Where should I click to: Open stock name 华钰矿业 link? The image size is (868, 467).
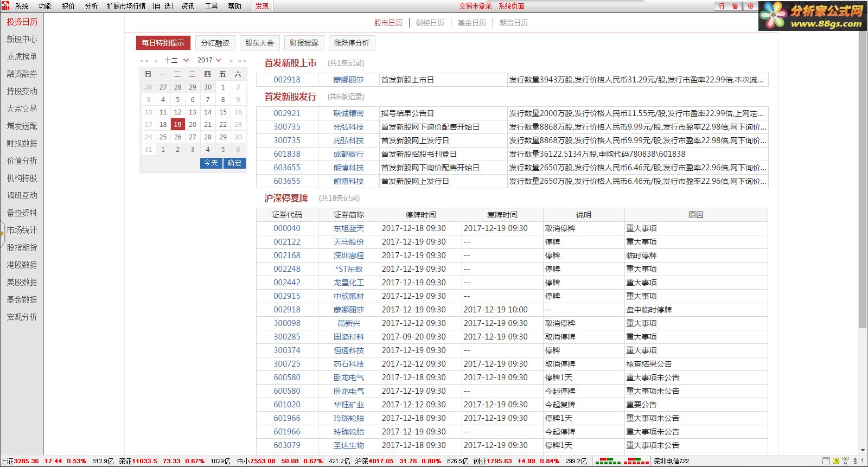click(x=348, y=405)
